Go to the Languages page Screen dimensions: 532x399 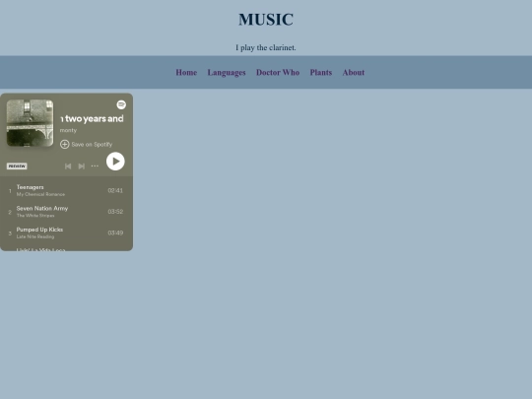pyautogui.click(x=227, y=73)
